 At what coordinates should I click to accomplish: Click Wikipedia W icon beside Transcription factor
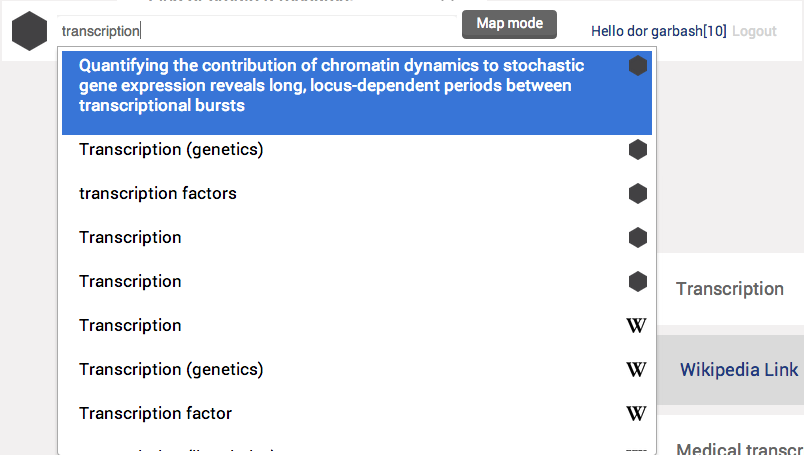[636, 413]
